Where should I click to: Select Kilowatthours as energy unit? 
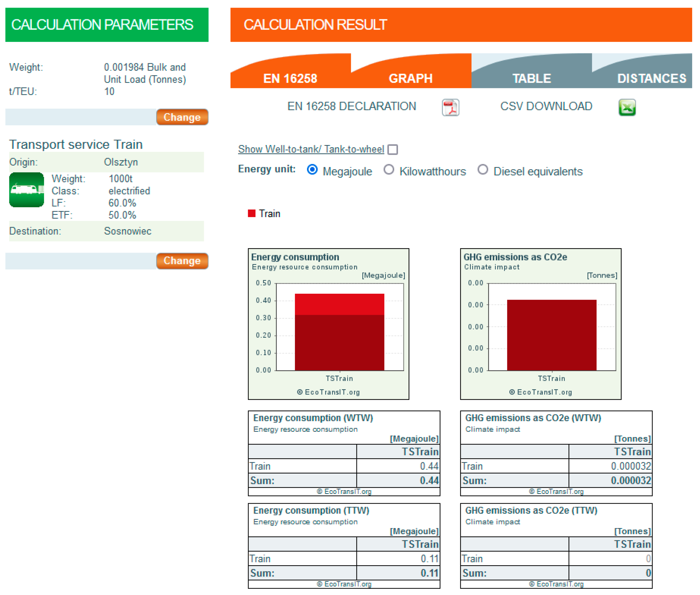[x=388, y=169]
